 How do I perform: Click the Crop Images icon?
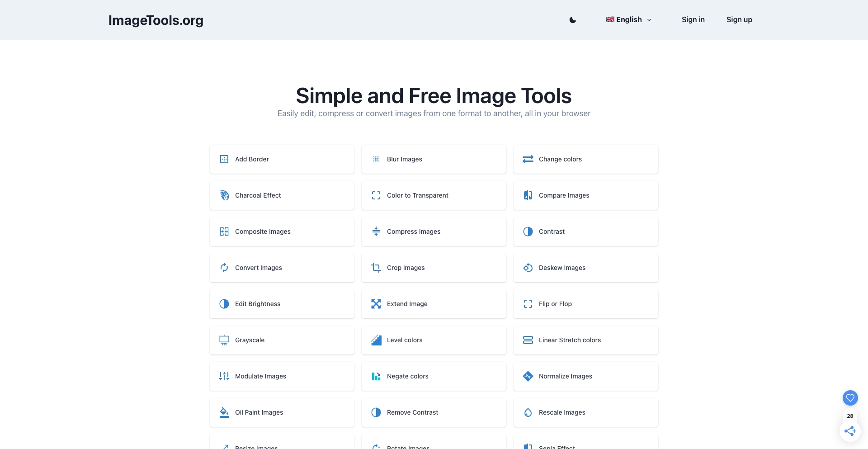click(376, 268)
